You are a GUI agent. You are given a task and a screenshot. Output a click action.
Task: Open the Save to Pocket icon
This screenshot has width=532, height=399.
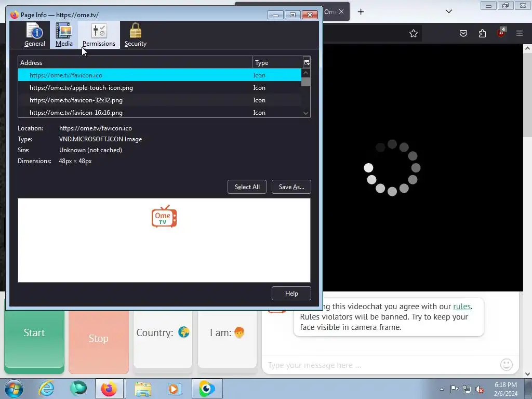coord(463,33)
